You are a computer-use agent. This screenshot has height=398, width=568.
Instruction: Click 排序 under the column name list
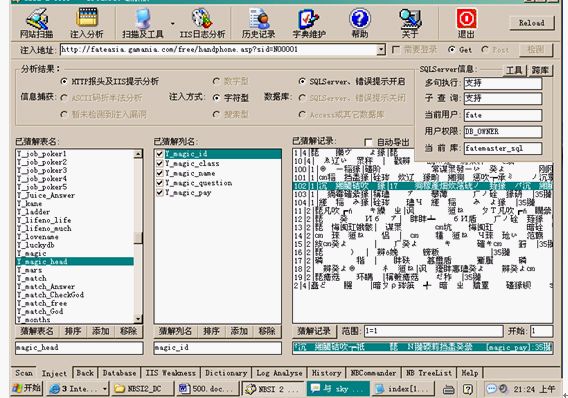pos(211,331)
